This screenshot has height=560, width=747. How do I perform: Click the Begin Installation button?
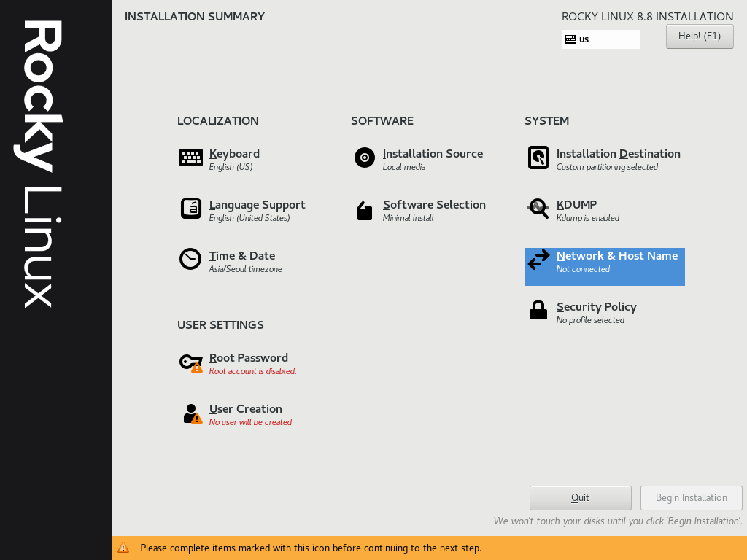692,497
